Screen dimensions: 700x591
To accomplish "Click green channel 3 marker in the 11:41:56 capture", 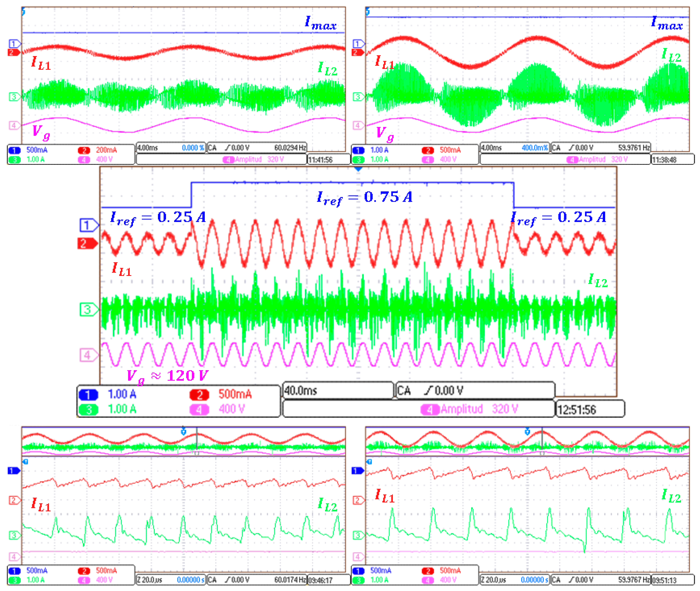I will point(15,97).
